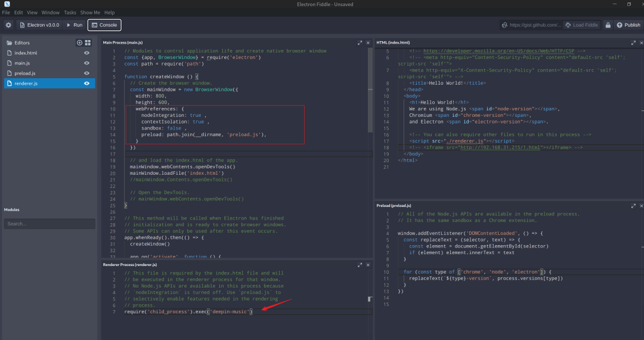Screen dimensions: 644x340
Task: Select index.html in the Editors list
Action: [x=49, y=53]
